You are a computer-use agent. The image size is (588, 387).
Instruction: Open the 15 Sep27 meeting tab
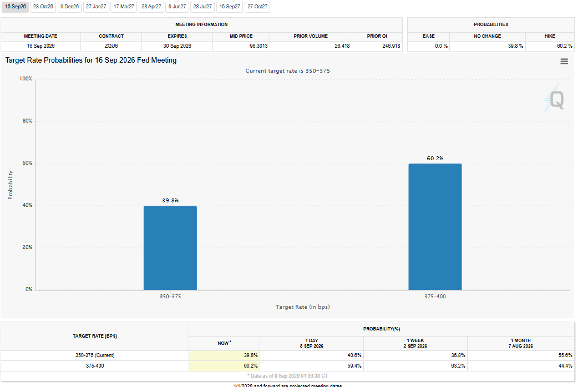click(230, 7)
